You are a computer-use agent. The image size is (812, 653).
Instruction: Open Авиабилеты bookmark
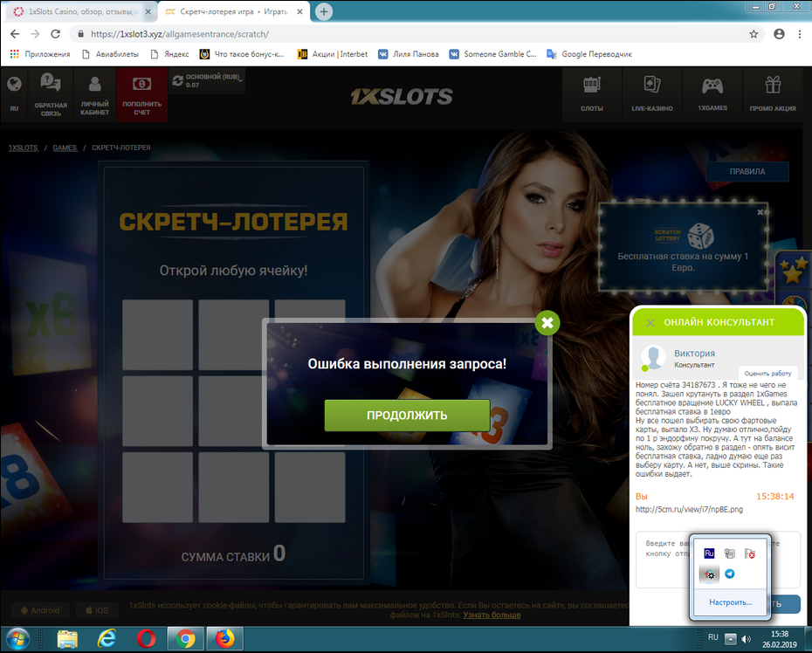coord(110,54)
